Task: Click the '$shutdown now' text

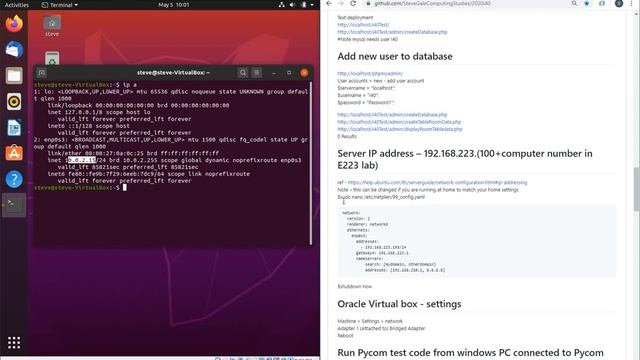Action: pyautogui.click(x=354, y=287)
